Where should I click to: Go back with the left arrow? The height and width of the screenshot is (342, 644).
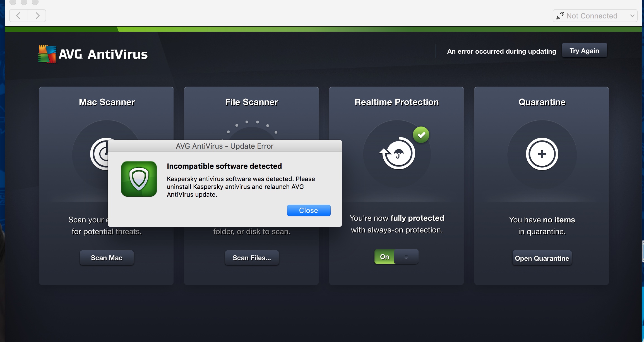click(18, 16)
